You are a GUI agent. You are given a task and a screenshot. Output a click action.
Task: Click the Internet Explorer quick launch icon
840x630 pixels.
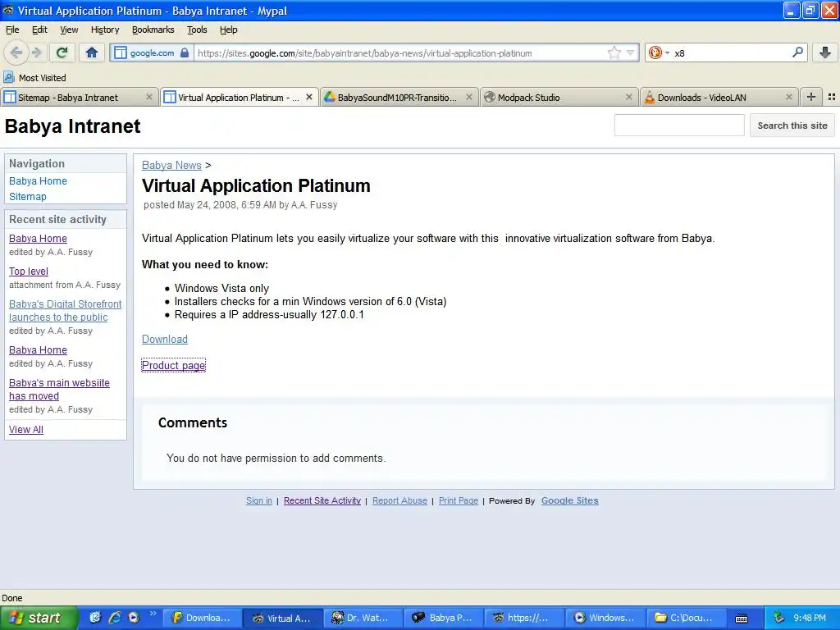[x=115, y=618]
